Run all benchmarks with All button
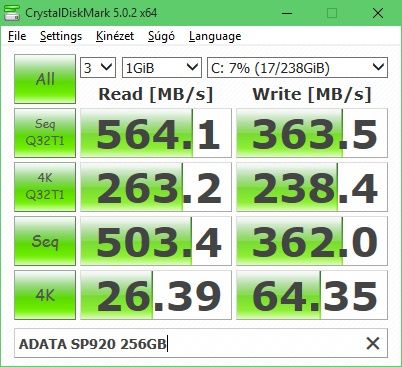 click(x=45, y=79)
